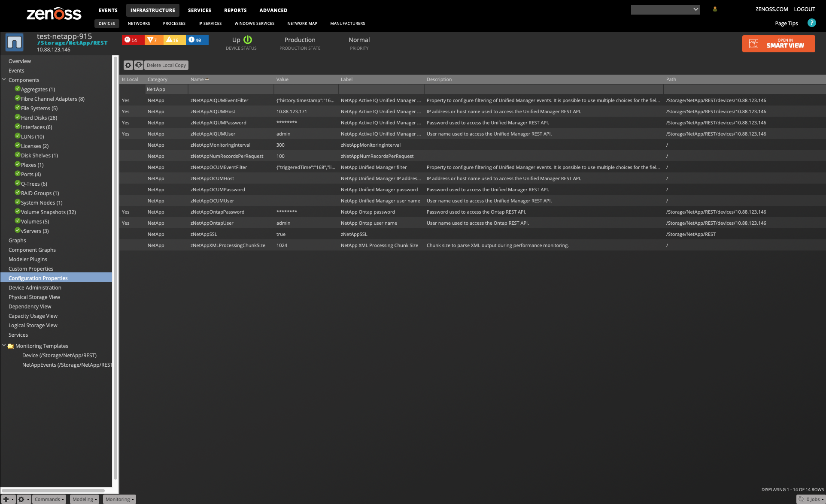
Task: Open the Advanced top menu
Action: click(x=273, y=10)
